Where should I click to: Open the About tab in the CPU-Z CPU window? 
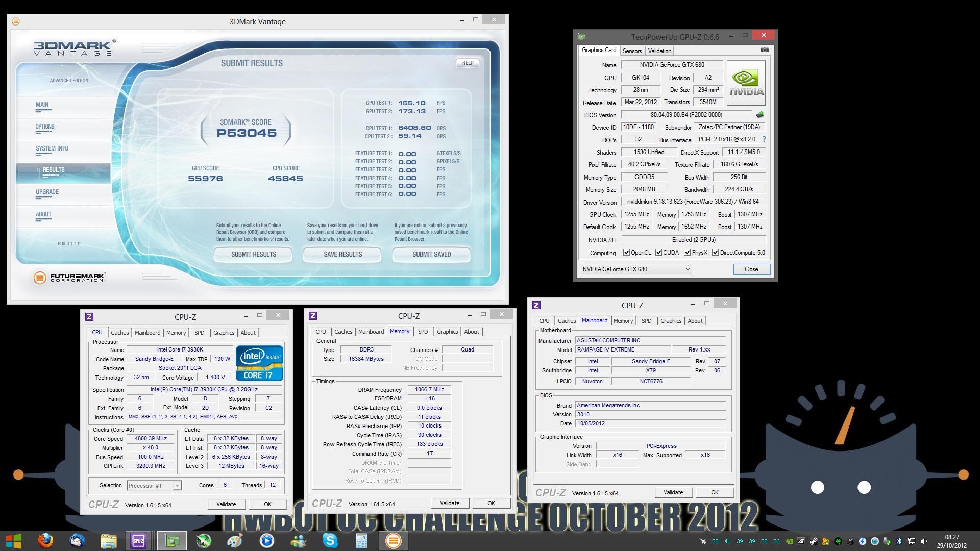coord(248,333)
